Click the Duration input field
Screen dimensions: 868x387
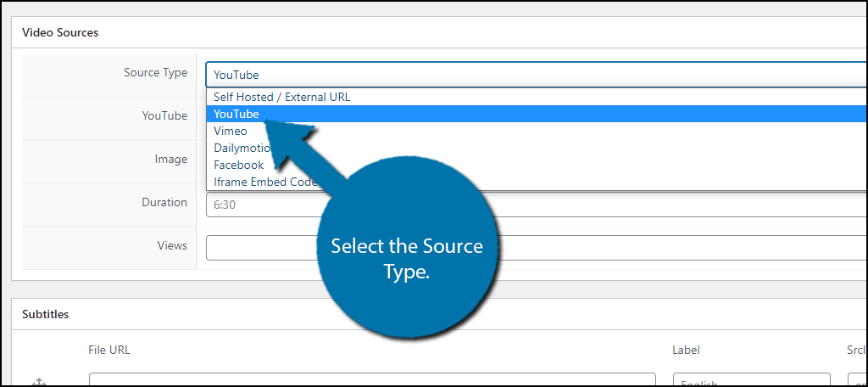[536, 205]
